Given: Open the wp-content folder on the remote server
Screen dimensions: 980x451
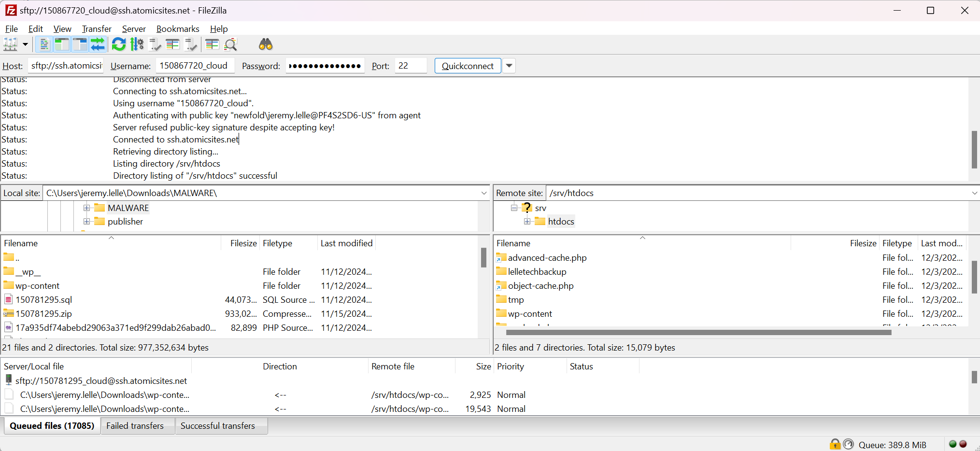Looking at the screenshot, I should (530, 313).
